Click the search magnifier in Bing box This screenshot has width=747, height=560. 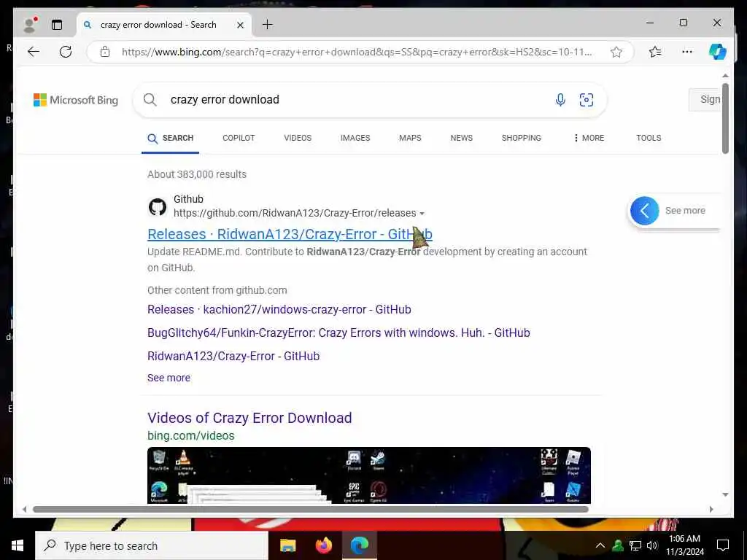pos(150,99)
